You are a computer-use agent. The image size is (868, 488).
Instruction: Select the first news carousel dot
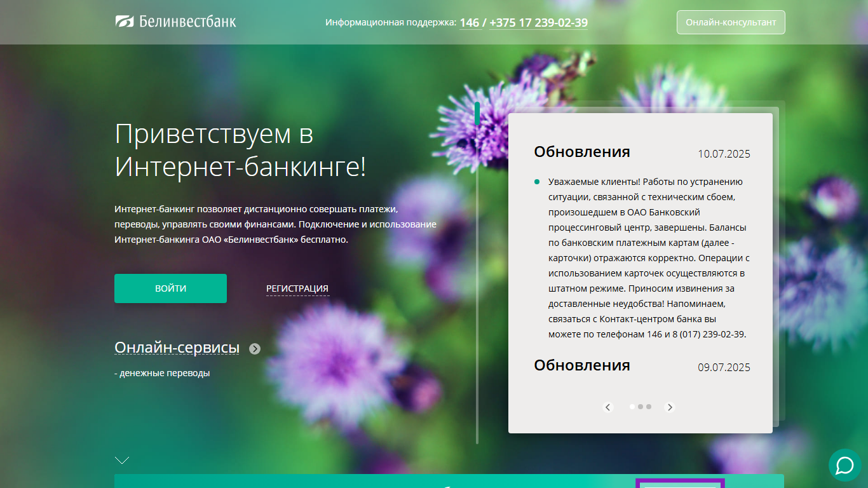point(632,406)
